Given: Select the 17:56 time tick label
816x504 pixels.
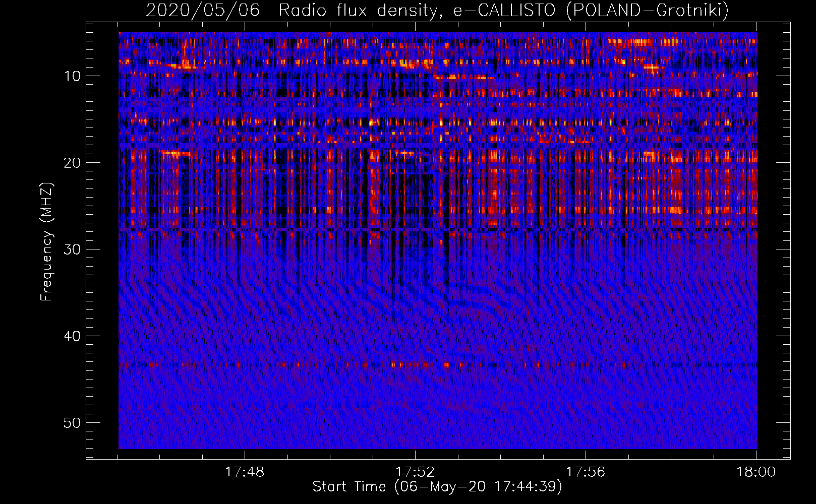Looking at the screenshot, I should click(586, 472).
